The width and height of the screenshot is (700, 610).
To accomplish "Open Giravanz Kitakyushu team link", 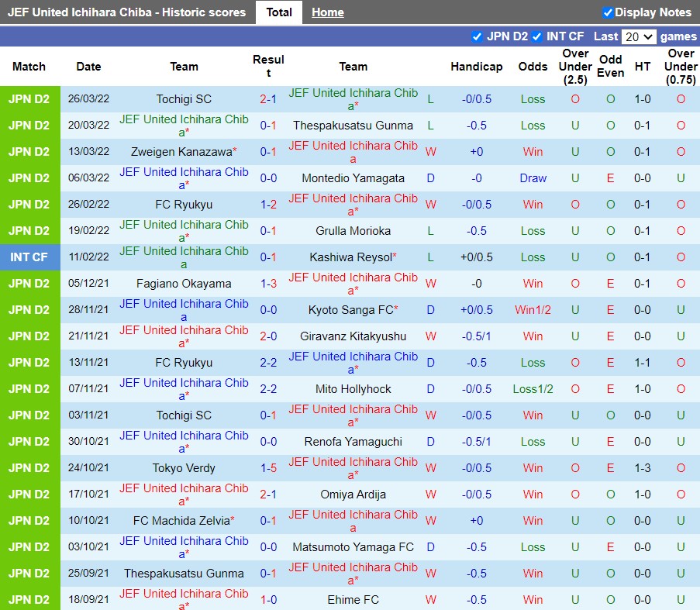I will click(x=353, y=336).
